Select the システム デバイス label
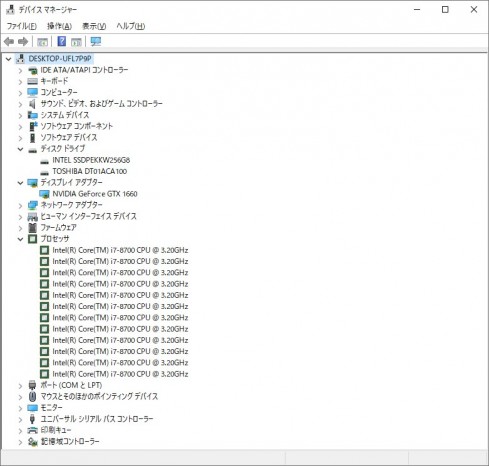This screenshot has height=466, width=489. pyautogui.click(x=65, y=115)
